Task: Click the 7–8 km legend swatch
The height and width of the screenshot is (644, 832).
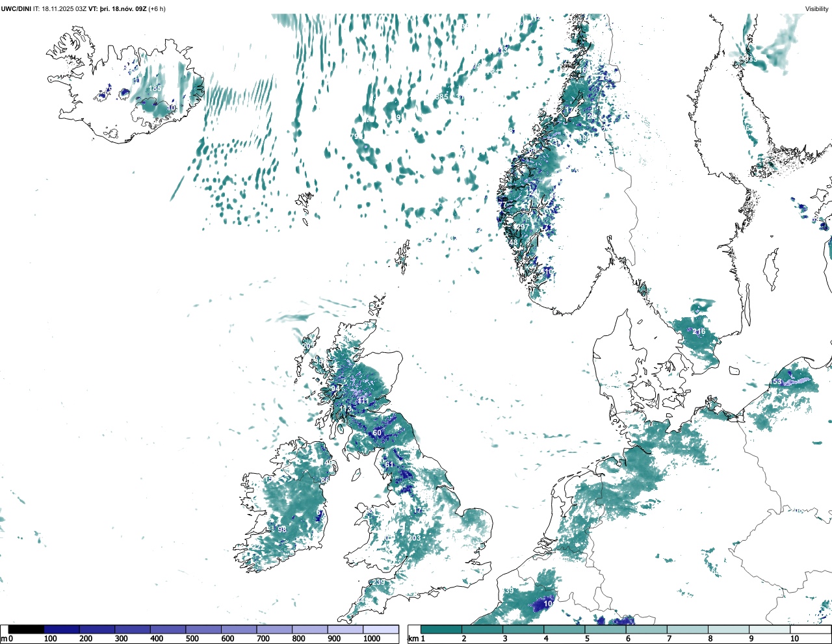Action: [x=687, y=630]
